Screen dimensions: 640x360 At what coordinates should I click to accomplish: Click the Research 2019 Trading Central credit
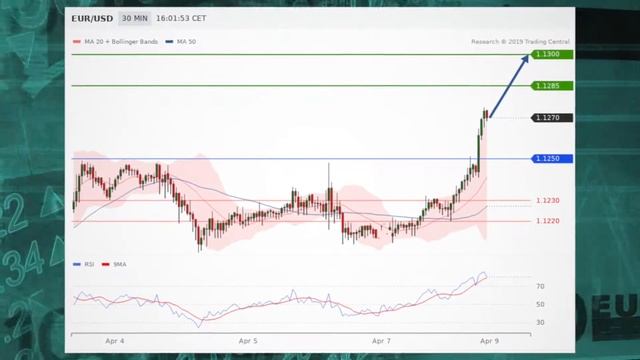click(x=520, y=42)
